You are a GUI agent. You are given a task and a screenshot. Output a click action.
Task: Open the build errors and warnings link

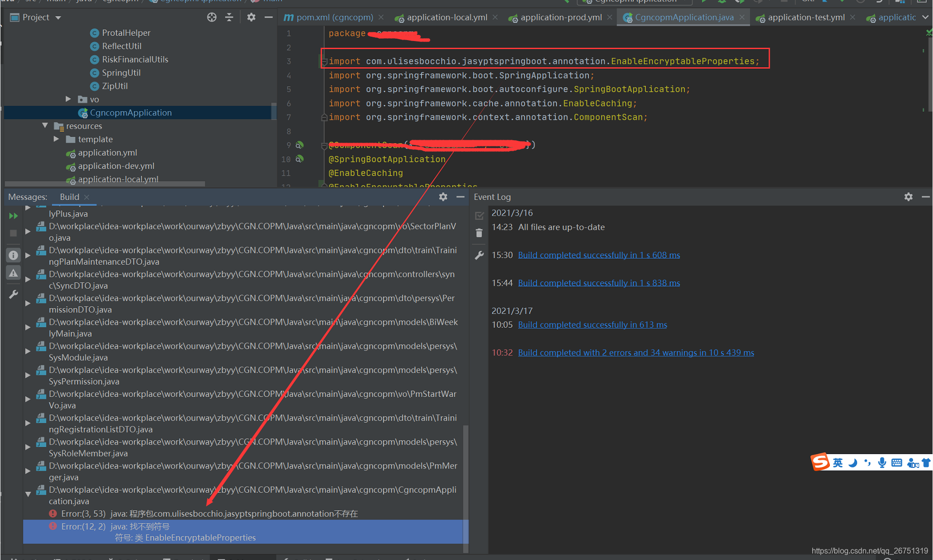click(x=636, y=353)
